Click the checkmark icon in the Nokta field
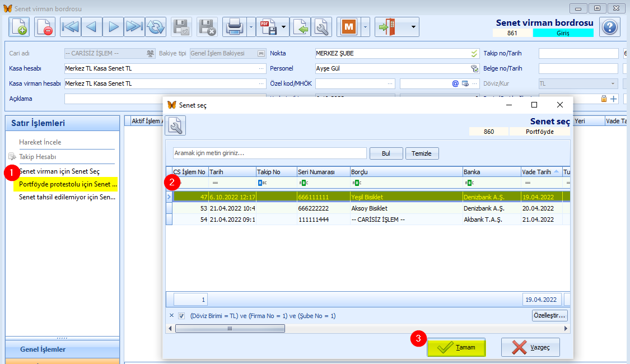The height and width of the screenshot is (364, 630). 474,53
